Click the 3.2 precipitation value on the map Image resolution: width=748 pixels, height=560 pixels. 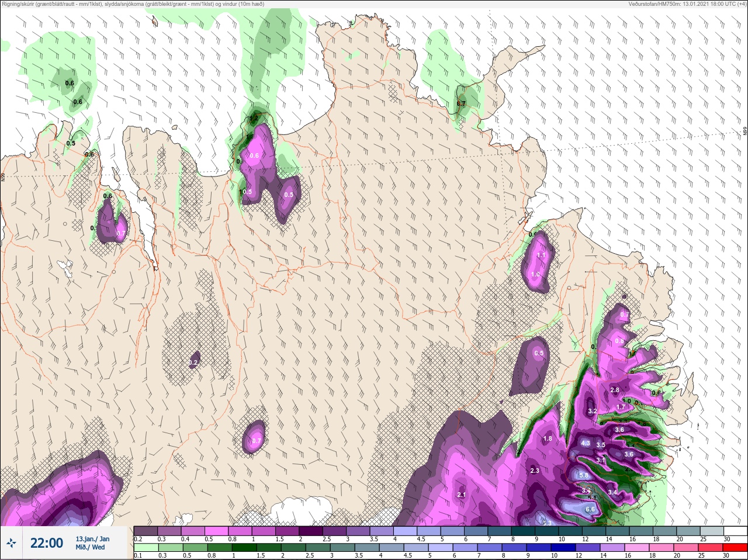click(592, 411)
